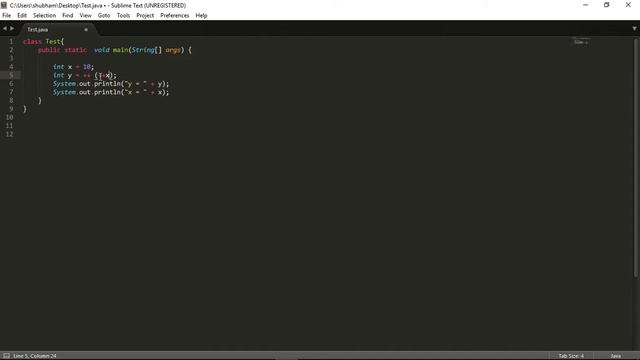Open the Tools menu
This screenshot has width=640, height=360.
[x=123, y=16]
